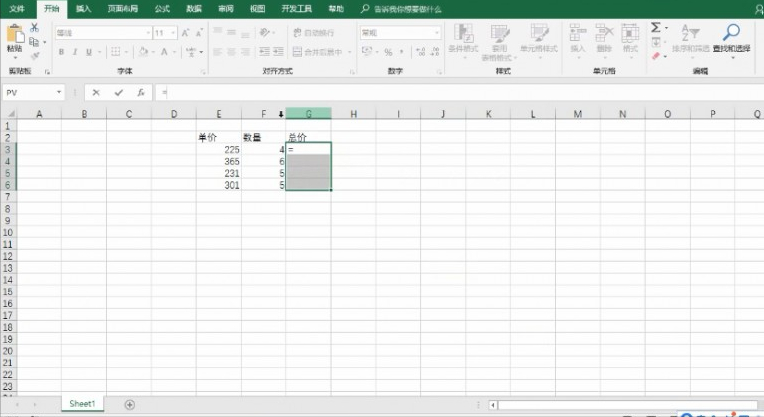Screen dimensions: 764x417
Task: Click column H header
Action: click(353, 114)
